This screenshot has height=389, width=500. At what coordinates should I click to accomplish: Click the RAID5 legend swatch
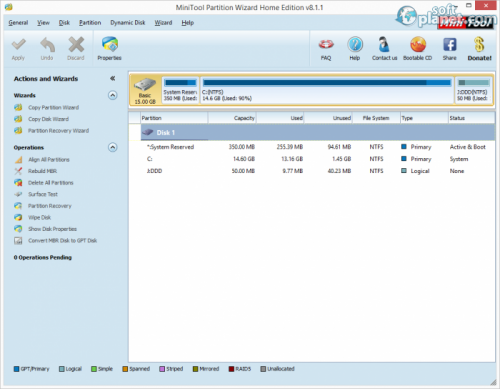click(x=231, y=369)
